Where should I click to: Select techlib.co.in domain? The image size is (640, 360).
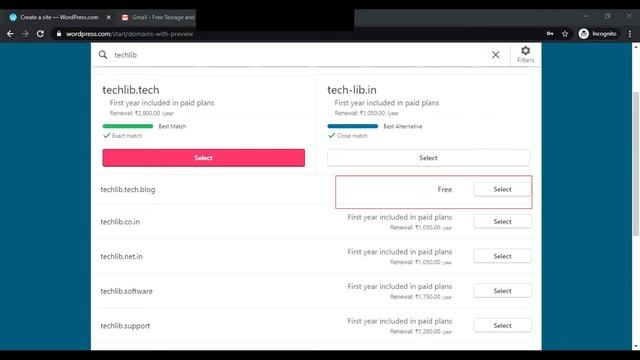[502, 222]
